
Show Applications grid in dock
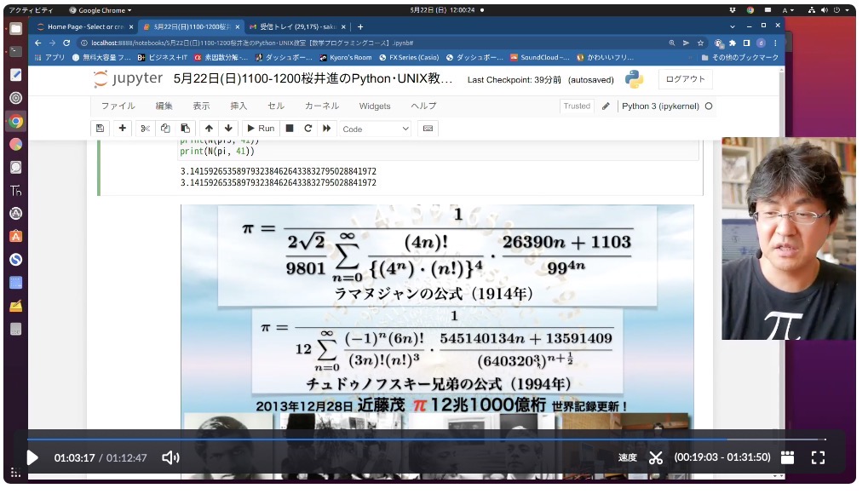(15, 473)
